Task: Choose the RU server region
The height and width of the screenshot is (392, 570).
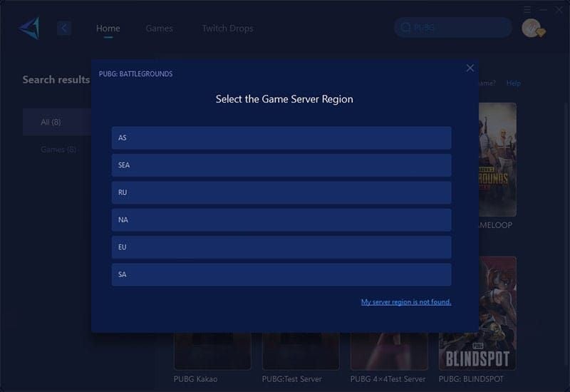Action: [281, 192]
